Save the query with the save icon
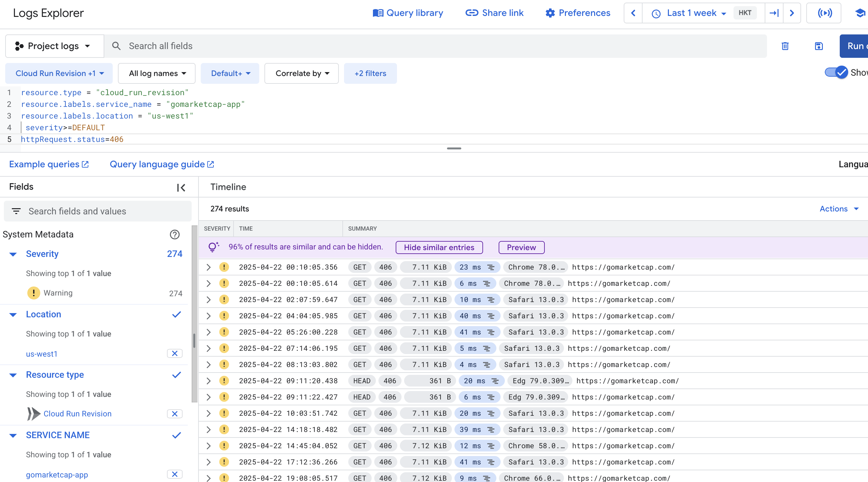The width and height of the screenshot is (868, 482). pos(819,46)
